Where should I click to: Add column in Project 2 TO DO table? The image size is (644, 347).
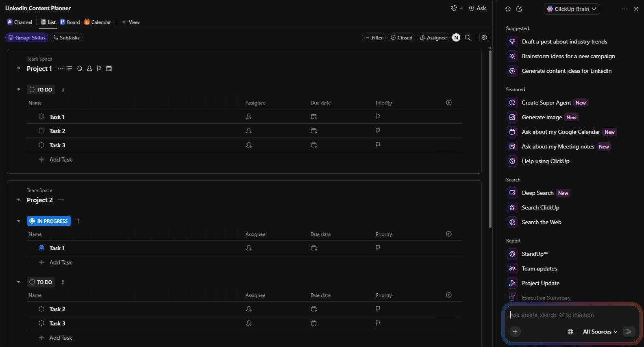click(449, 295)
